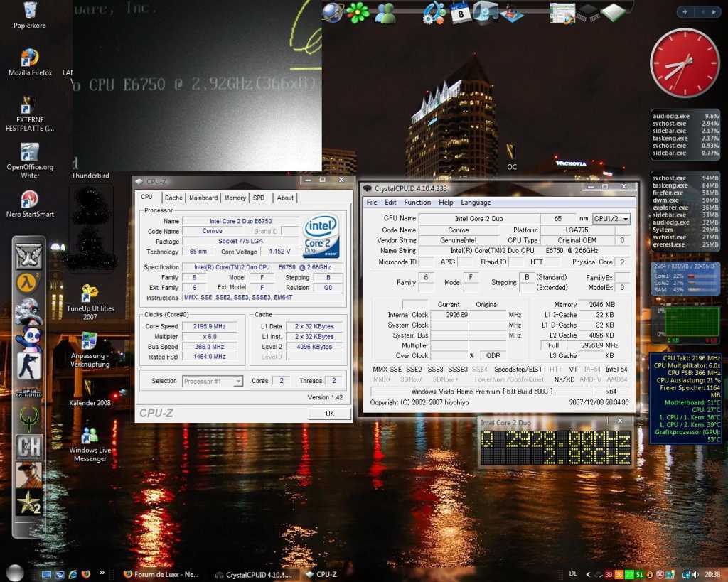Open the OC desktop shortcut icon

tap(512, 157)
